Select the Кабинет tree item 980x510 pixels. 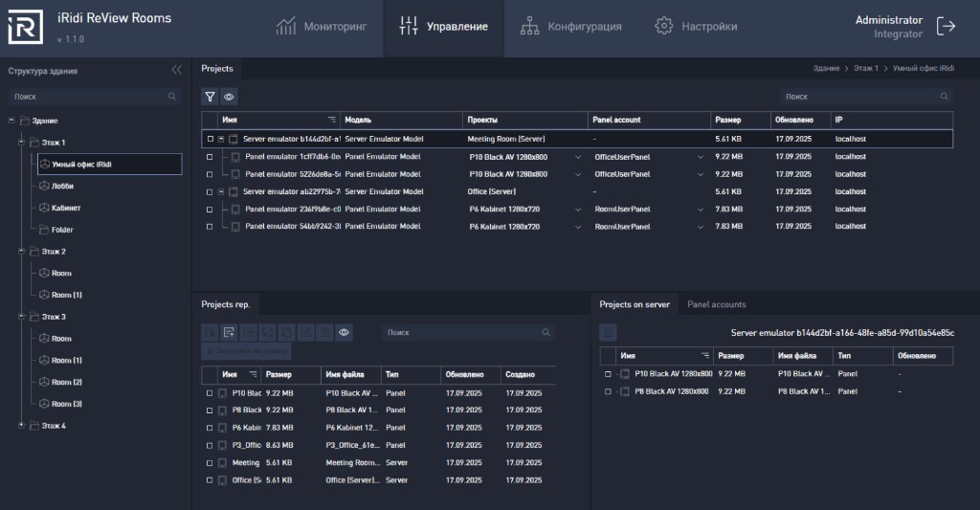[x=66, y=208]
